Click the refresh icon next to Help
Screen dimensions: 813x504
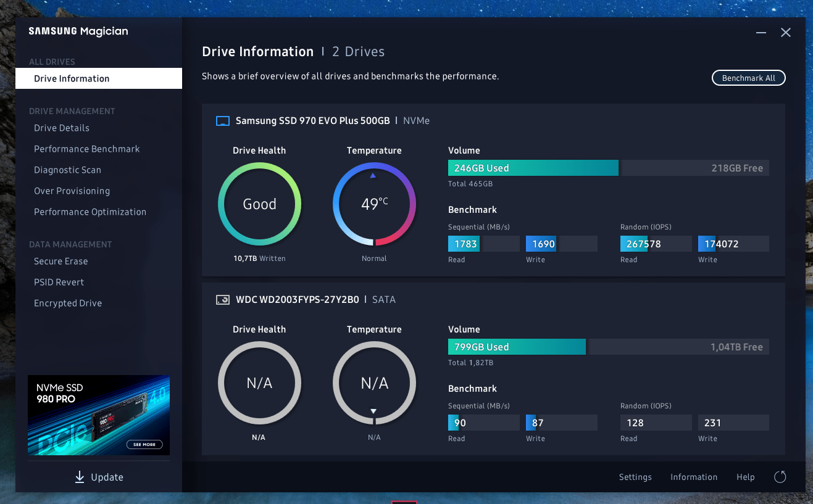780,477
